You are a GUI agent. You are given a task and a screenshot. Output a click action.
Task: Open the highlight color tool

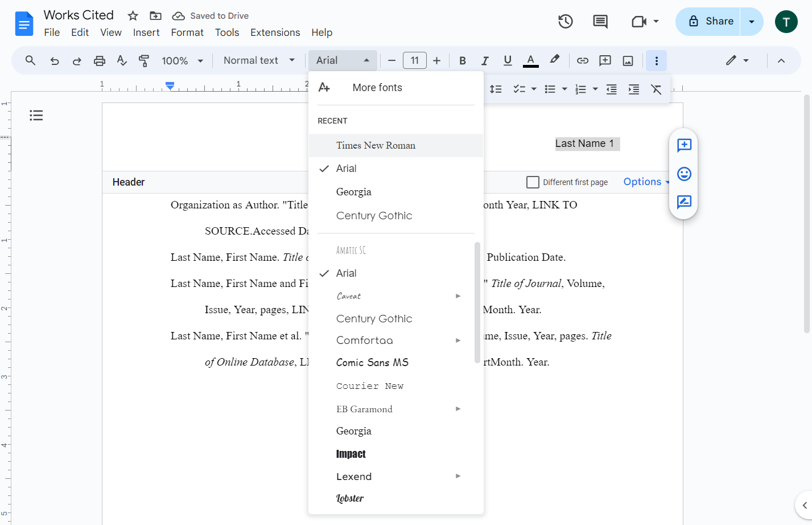554,60
